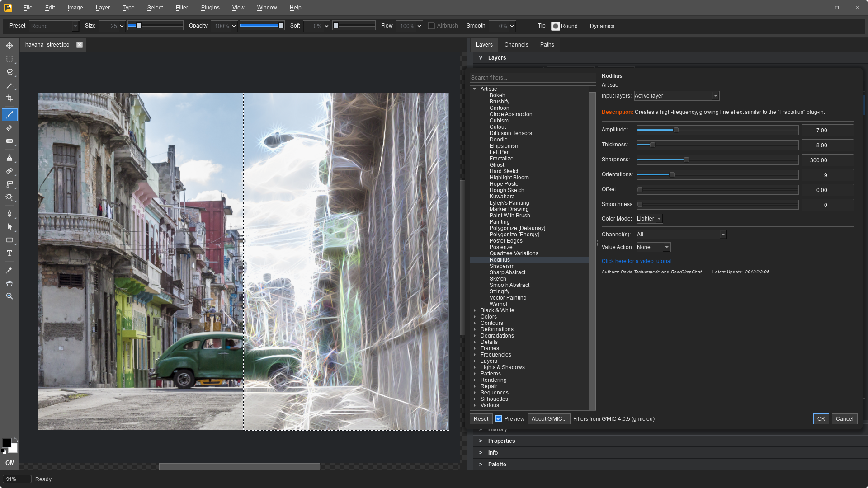
Task: Open the Filter menu
Action: tap(182, 8)
